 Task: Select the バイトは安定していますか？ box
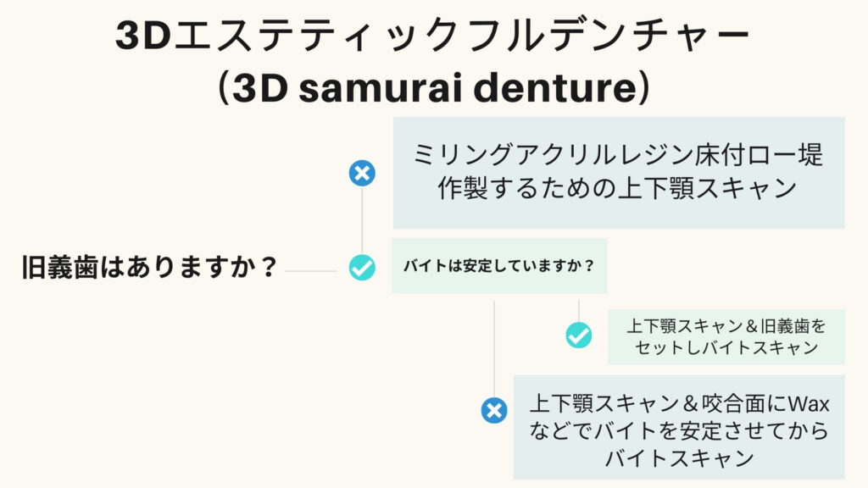(x=499, y=265)
